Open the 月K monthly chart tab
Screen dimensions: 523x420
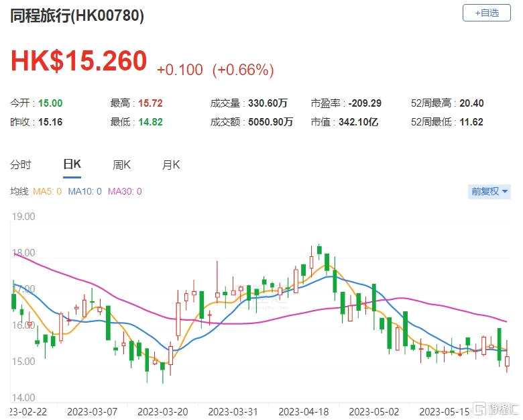coord(171,164)
